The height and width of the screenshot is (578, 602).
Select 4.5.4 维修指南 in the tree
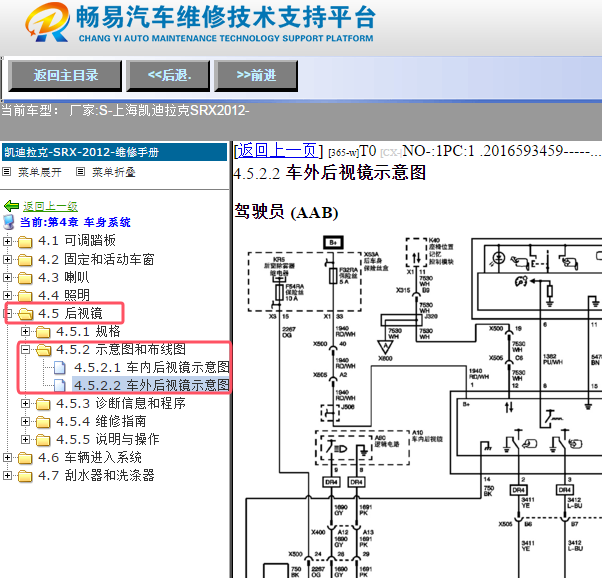pos(101,421)
